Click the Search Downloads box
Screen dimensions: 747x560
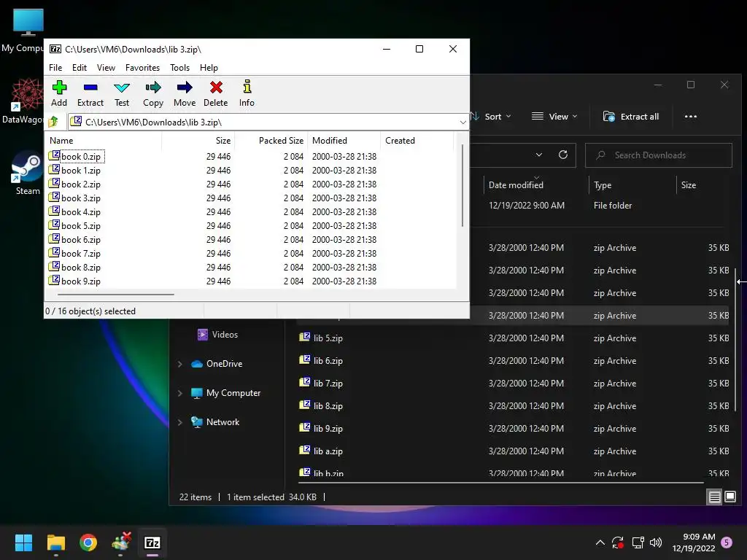[x=659, y=155]
